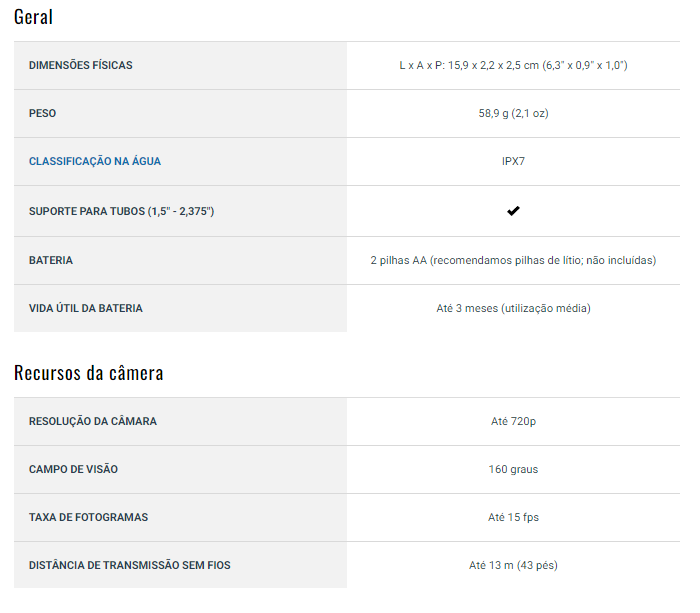The image size is (700, 613).
Task: Click the Até 720p resolution value
Action: 513,421
